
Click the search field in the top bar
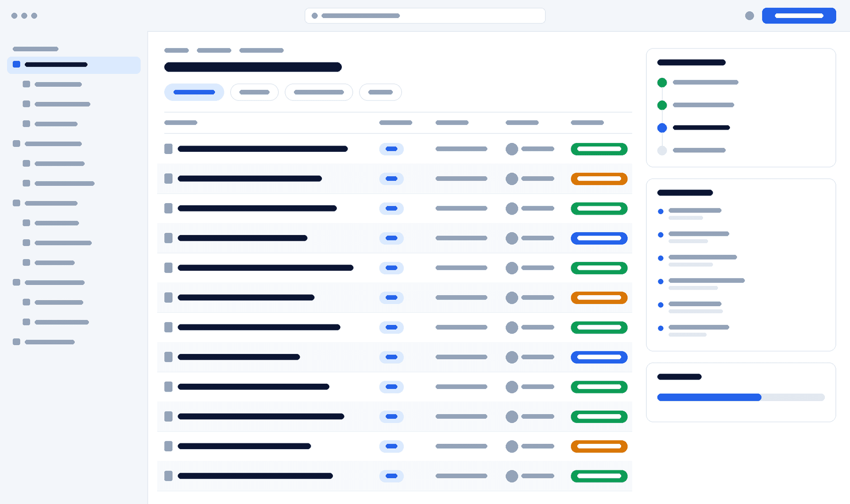coord(425,15)
